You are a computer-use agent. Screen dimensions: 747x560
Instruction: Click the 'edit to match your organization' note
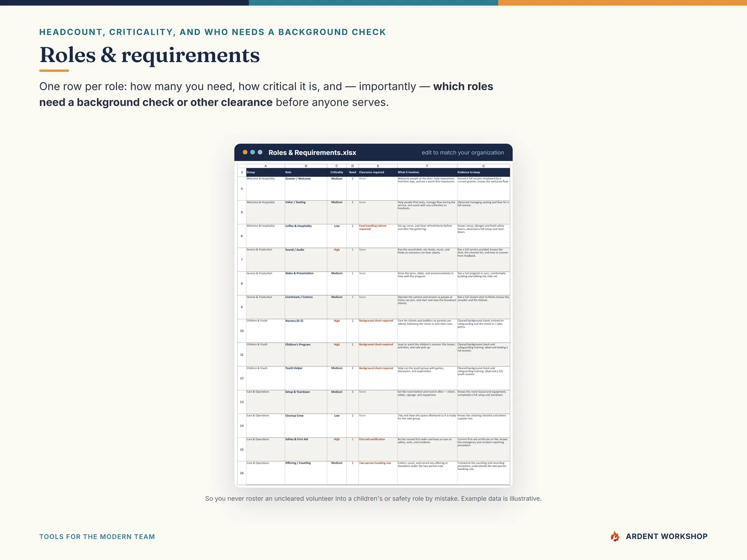click(463, 153)
